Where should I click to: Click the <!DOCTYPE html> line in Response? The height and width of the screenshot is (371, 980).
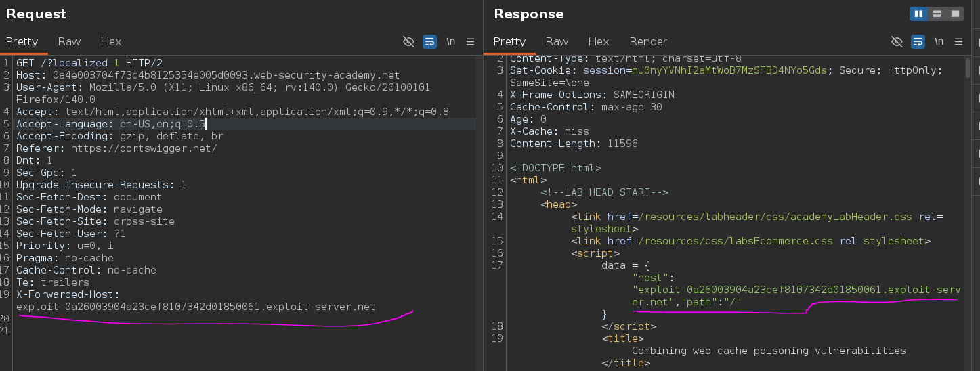tap(555, 168)
